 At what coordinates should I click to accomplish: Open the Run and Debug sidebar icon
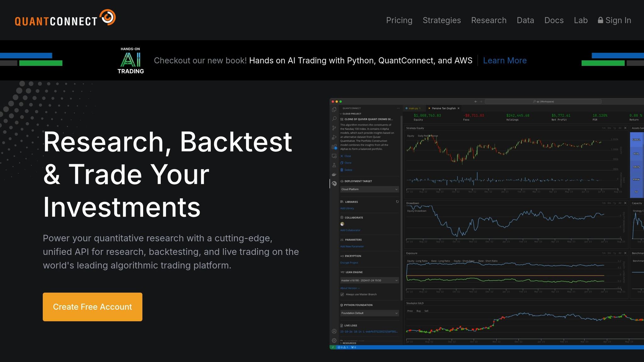pyautogui.click(x=334, y=137)
